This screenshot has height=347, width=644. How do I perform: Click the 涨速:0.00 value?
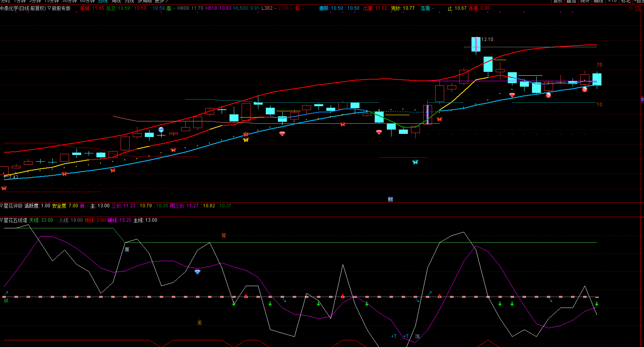(x=479, y=8)
